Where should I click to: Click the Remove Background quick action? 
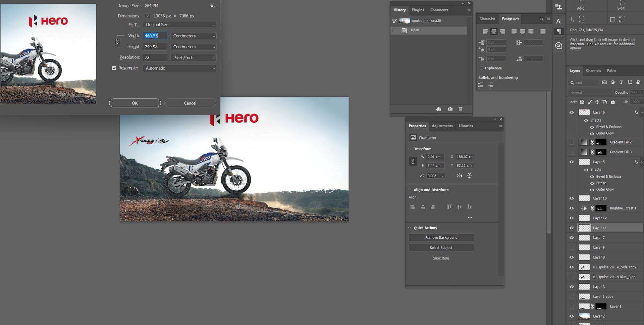(441, 237)
